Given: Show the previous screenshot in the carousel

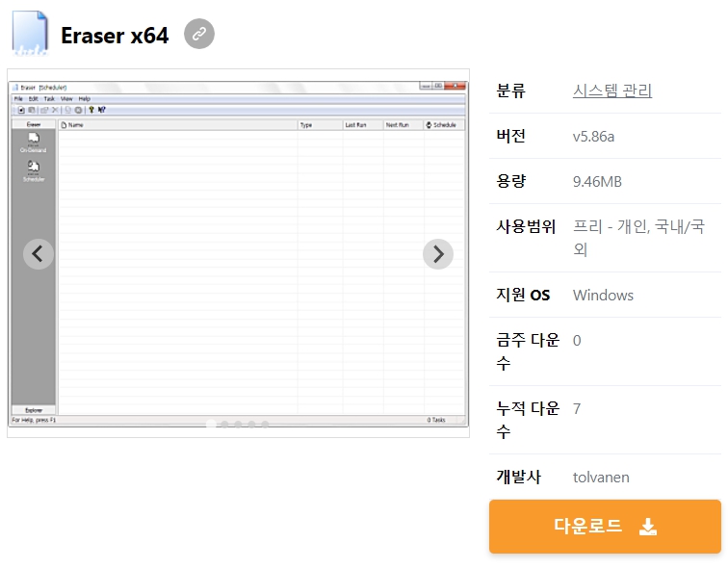Looking at the screenshot, I should (39, 254).
